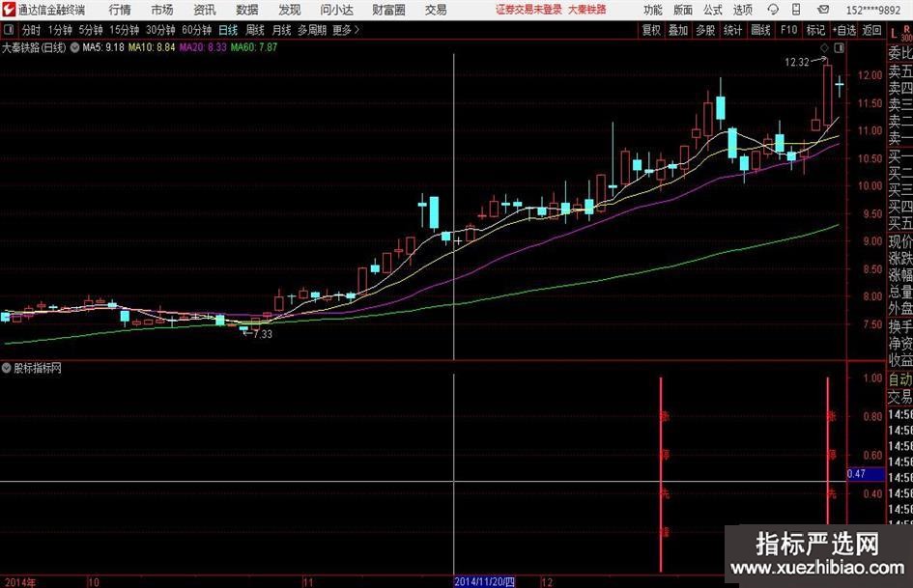This screenshot has width=913, height=588.
Task: Click the MA60: 7.87 label
Action: pyautogui.click(x=254, y=47)
